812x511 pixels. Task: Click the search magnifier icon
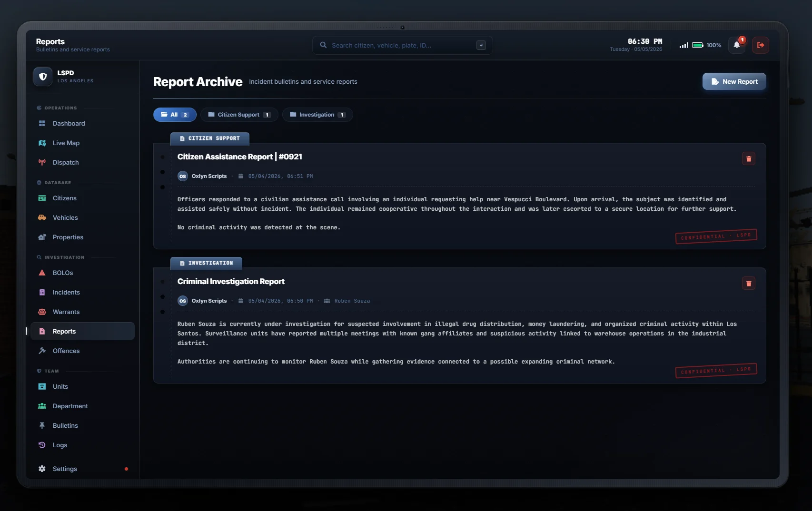pyautogui.click(x=323, y=45)
